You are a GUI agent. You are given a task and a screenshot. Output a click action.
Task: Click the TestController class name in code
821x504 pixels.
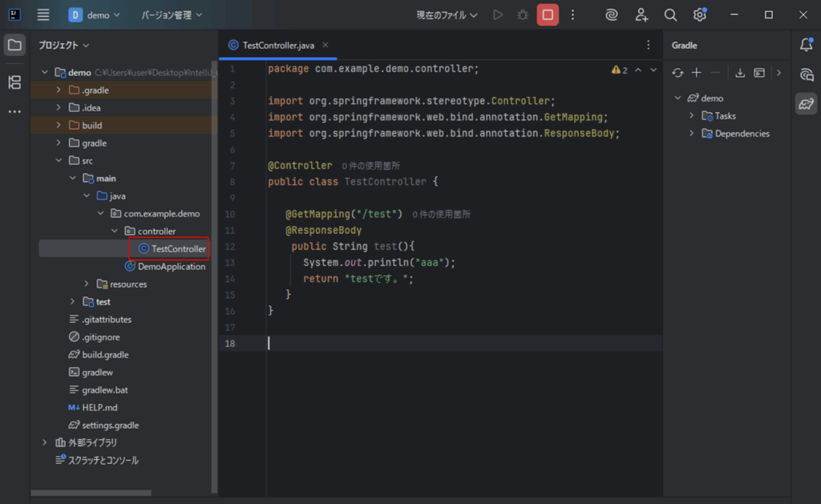[x=386, y=182]
